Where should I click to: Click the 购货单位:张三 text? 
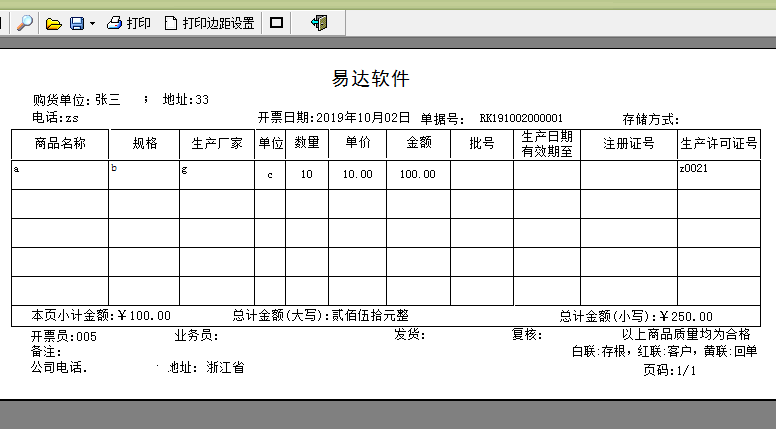click(x=77, y=99)
